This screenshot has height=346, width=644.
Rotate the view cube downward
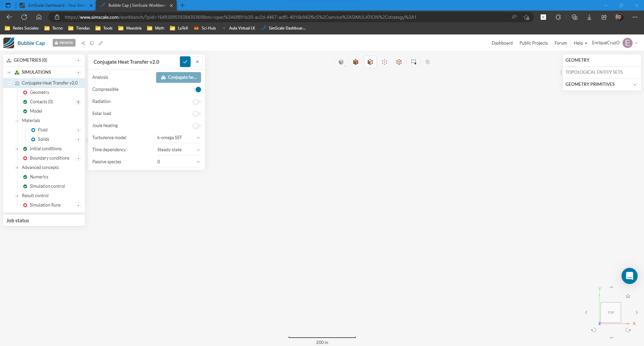[611, 338]
